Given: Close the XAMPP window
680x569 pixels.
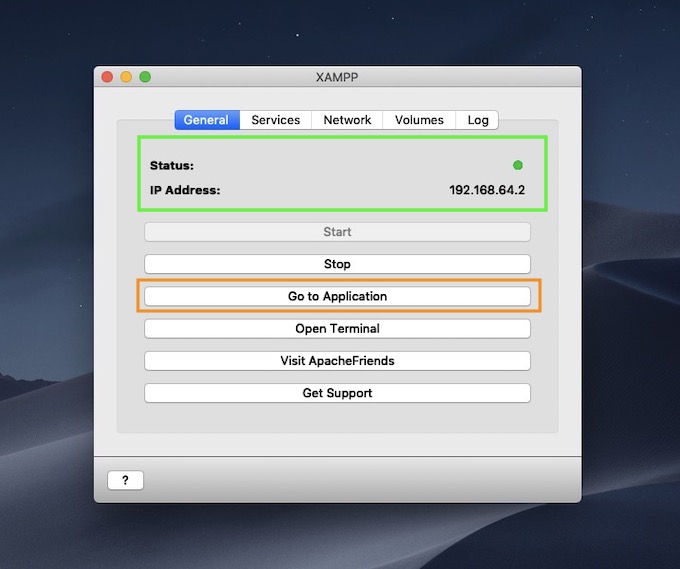Looking at the screenshot, I should [107, 77].
